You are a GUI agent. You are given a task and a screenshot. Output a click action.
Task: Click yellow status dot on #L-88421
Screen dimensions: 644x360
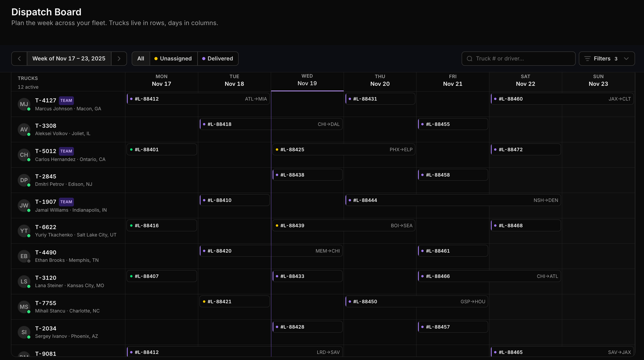click(x=204, y=302)
